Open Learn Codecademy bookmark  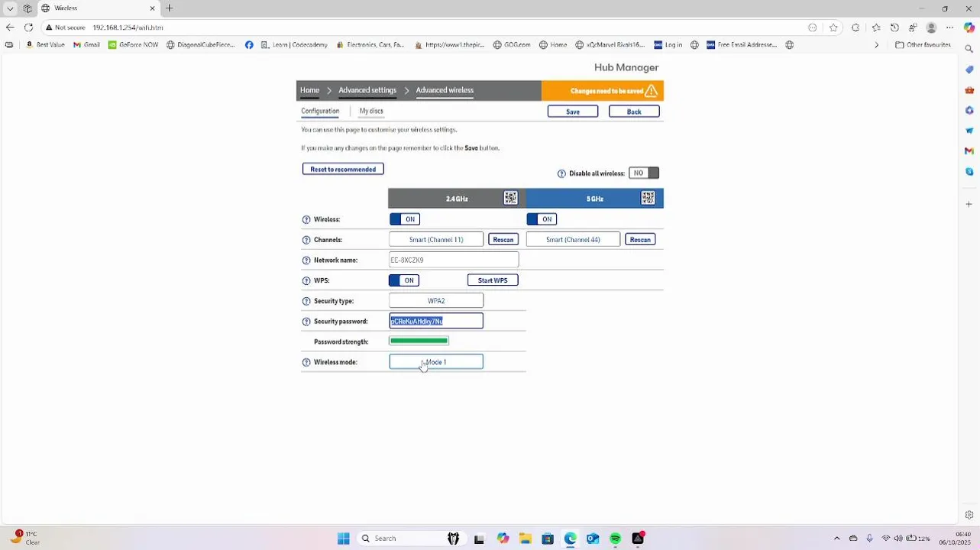tap(294, 45)
